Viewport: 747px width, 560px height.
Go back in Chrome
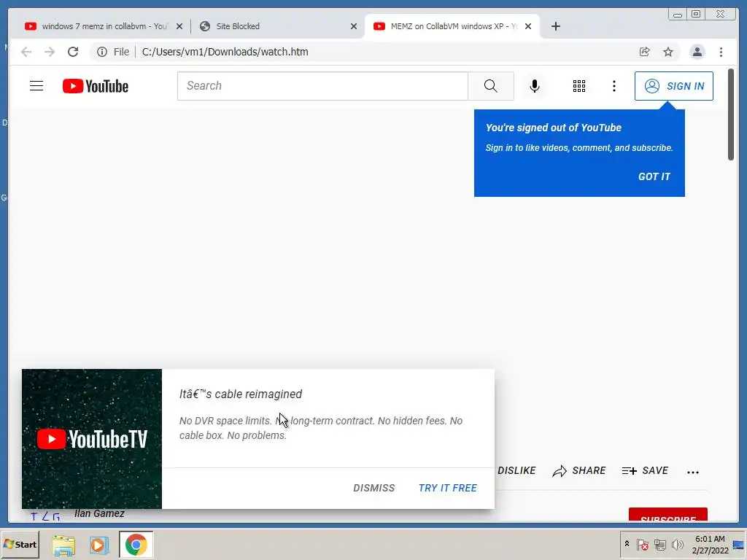[x=26, y=52]
